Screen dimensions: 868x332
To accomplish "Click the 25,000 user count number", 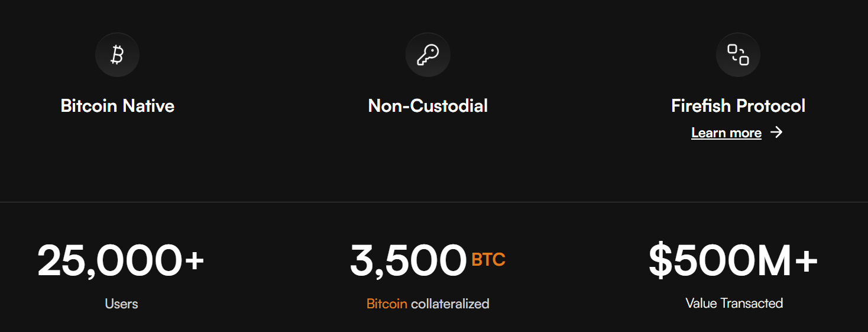I will pyautogui.click(x=109, y=261).
